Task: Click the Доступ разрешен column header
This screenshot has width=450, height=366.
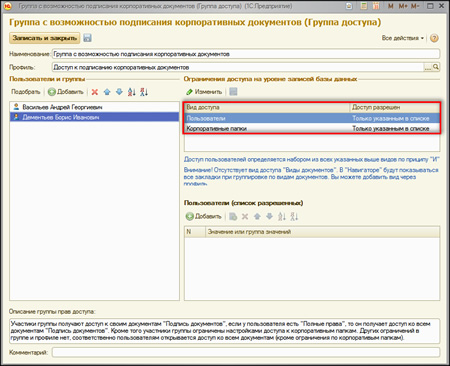Action: click(395, 107)
